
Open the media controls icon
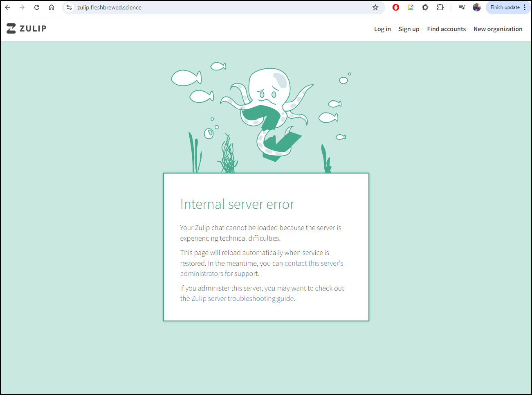coord(462,7)
